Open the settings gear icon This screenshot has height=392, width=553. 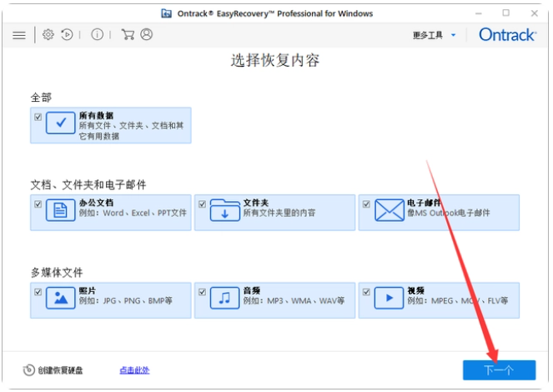[48, 34]
